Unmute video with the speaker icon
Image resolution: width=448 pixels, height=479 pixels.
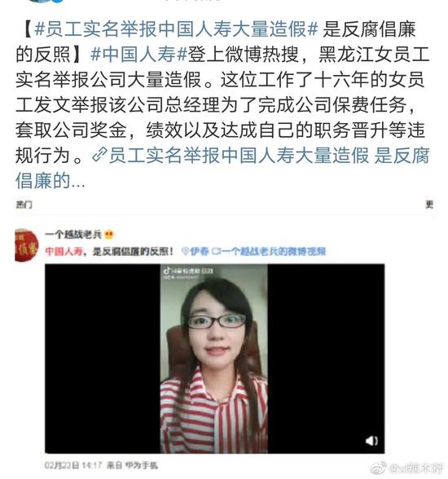click(371, 440)
